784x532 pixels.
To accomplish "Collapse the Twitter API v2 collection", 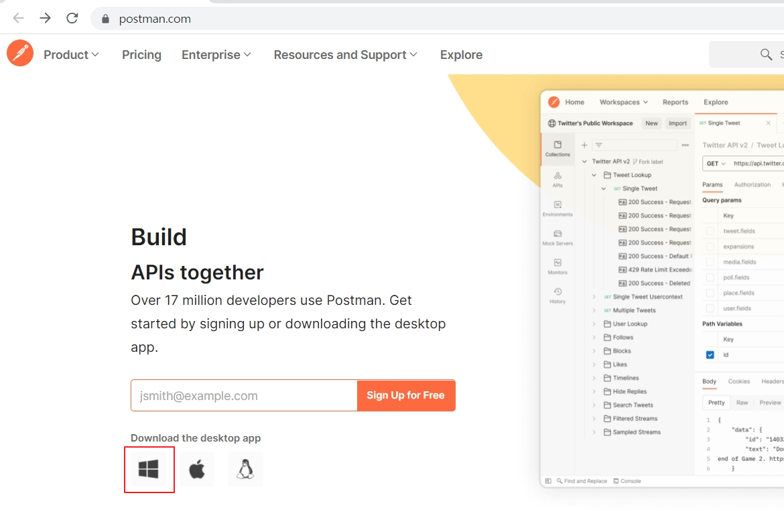I will 584,161.
